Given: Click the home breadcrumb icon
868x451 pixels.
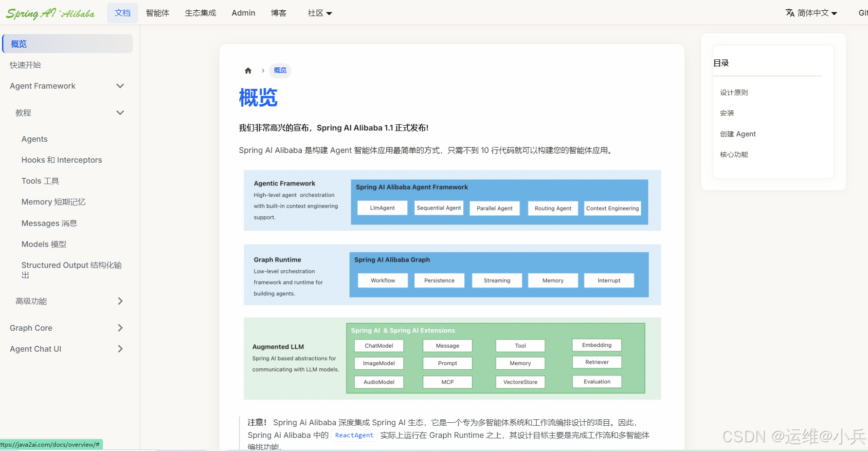Looking at the screenshot, I should (248, 71).
